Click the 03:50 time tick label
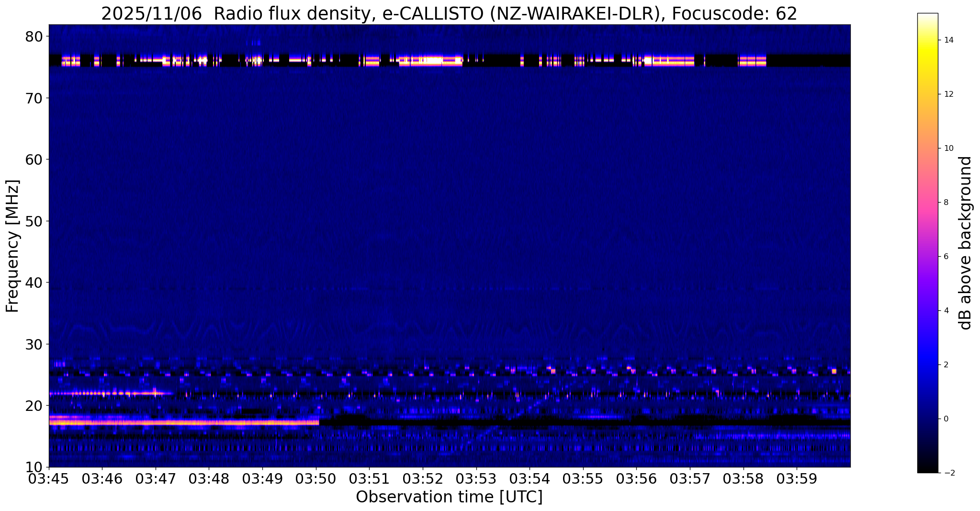 tap(316, 479)
